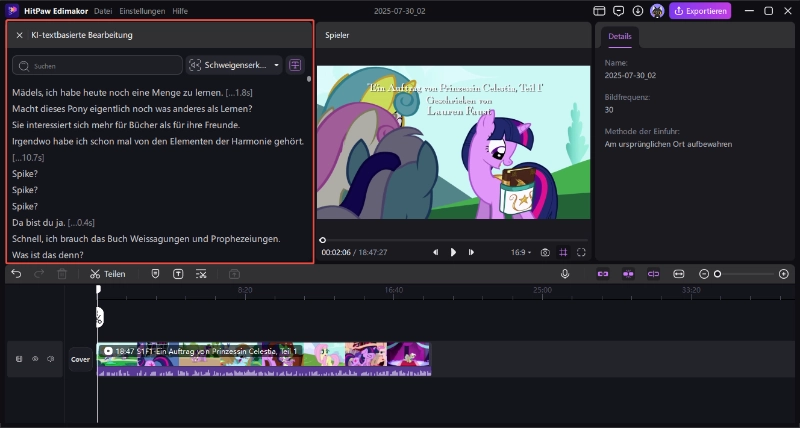Open the Datei menu
This screenshot has width=800, height=428.
pyautogui.click(x=104, y=11)
